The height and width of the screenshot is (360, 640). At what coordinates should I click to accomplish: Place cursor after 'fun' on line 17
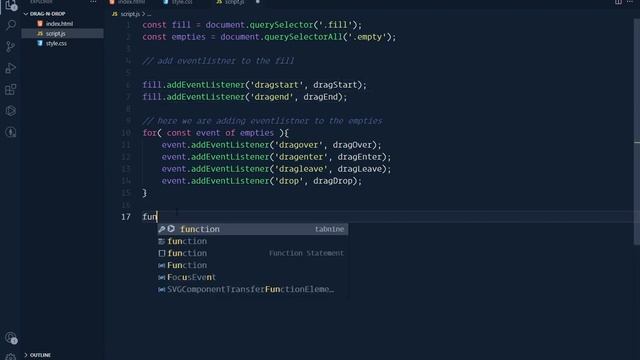point(158,217)
